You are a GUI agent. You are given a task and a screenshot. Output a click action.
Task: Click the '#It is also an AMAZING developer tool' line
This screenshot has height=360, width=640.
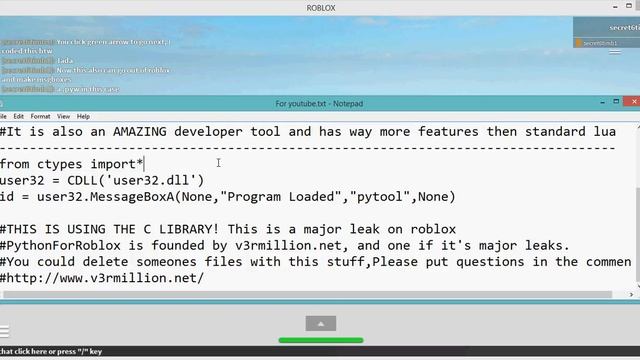(308, 131)
